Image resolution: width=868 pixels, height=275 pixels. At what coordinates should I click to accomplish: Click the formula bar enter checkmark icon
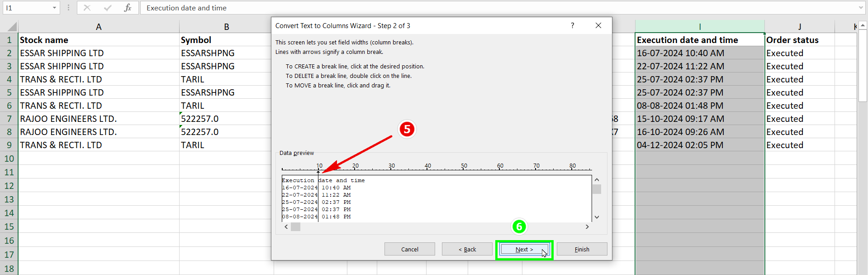coord(108,8)
